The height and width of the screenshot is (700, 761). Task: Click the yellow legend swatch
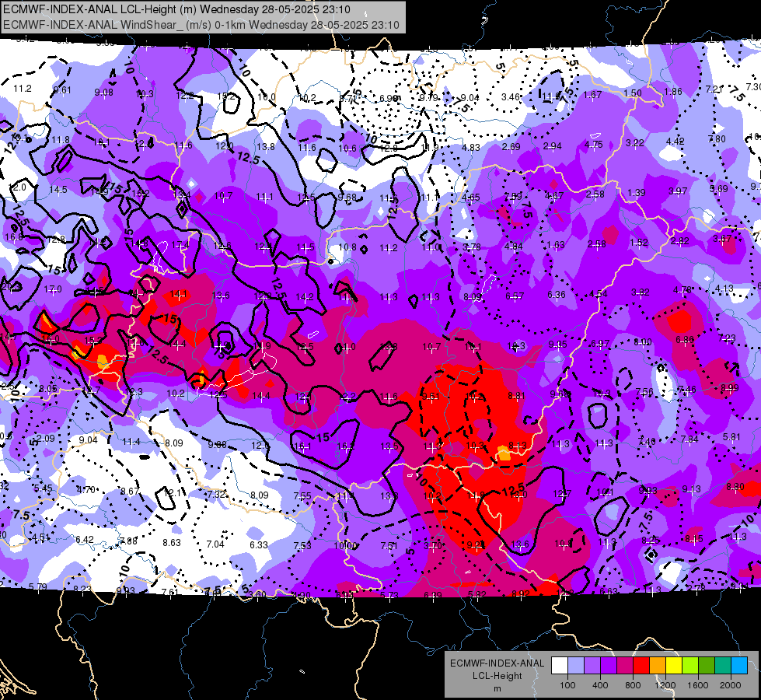pyautogui.click(x=675, y=666)
